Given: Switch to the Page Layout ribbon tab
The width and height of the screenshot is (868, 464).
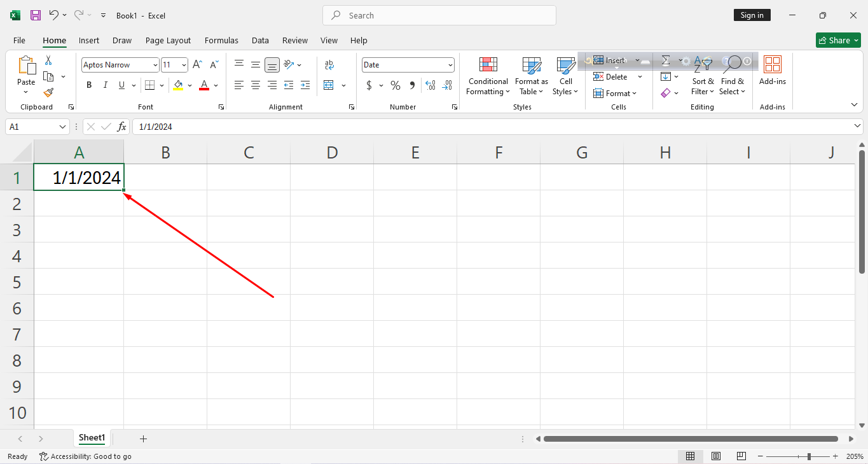Looking at the screenshot, I should point(168,40).
